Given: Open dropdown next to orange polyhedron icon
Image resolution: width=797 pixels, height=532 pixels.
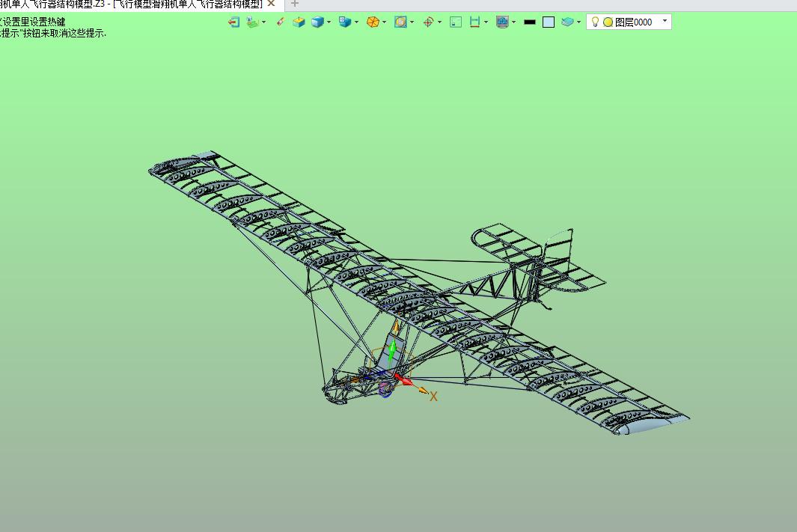Looking at the screenshot, I should point(384,22).
